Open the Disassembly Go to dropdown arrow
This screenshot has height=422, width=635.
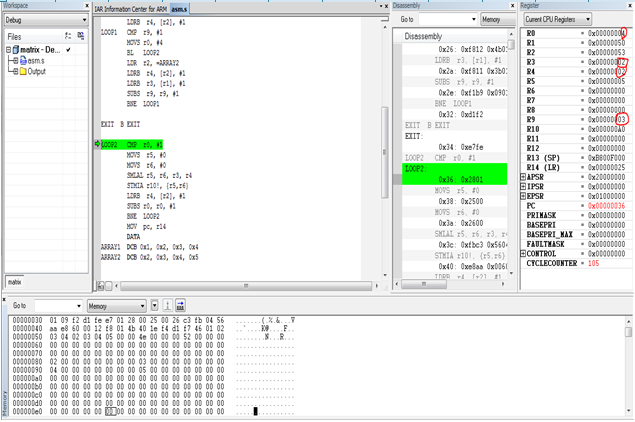[x=473, y=19]
